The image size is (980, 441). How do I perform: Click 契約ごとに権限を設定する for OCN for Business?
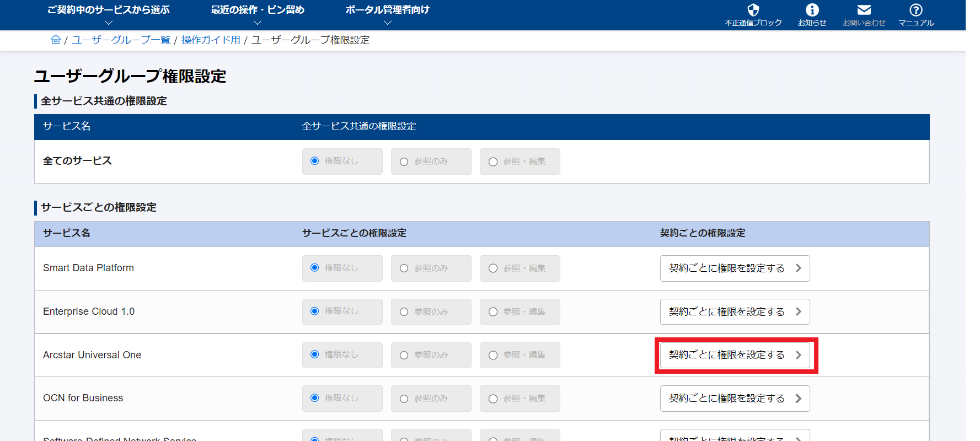click(x=735, y=399)
